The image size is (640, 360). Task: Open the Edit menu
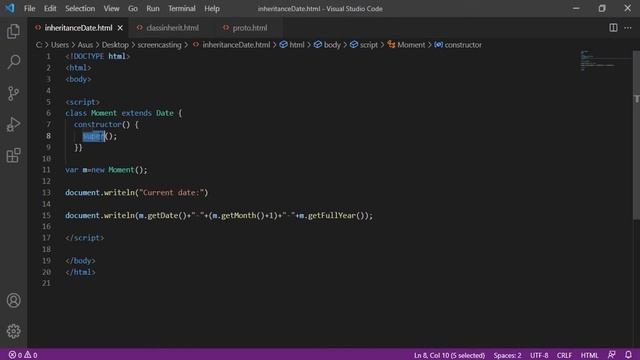tap(50, 9)
